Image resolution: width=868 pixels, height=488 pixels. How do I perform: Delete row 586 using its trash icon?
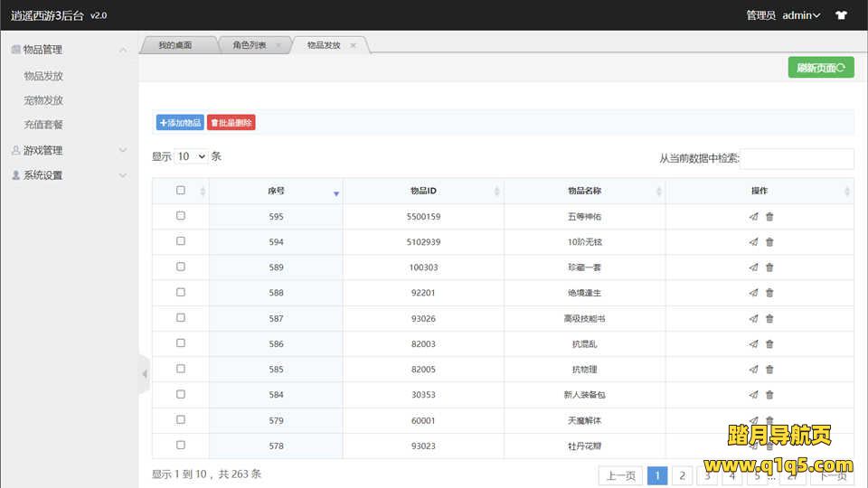point(769,343)
